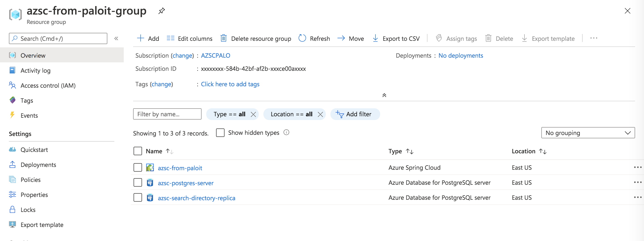The width and height of the screenshot is (644, 241).
Task: Click the Edit columns icon
Action: [170, 38]
